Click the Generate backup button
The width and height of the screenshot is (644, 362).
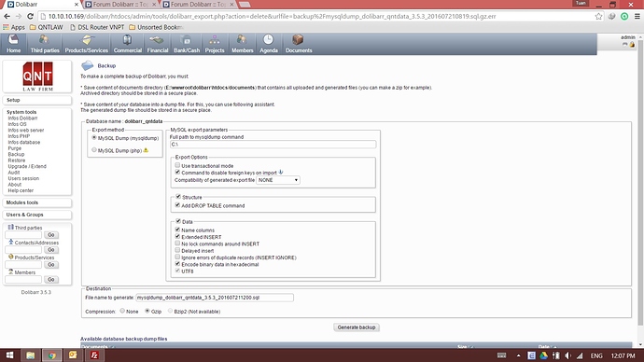point(357,327)
